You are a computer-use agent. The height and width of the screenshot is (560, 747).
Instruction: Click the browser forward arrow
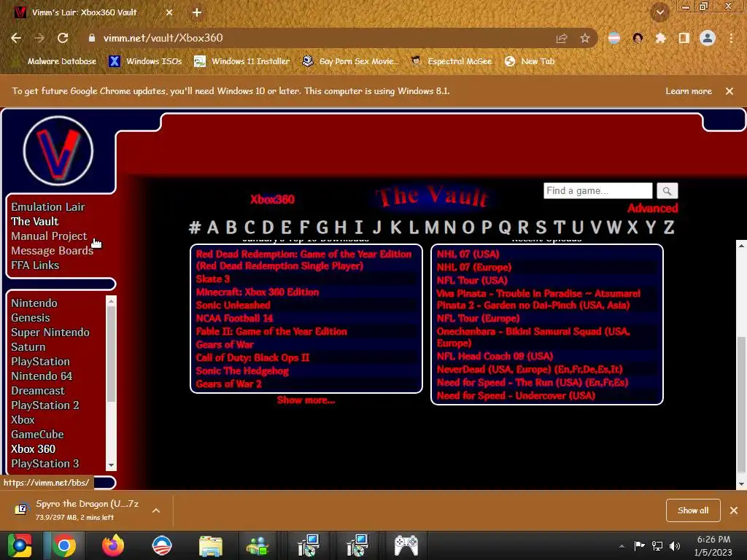[x=39, y=38]
